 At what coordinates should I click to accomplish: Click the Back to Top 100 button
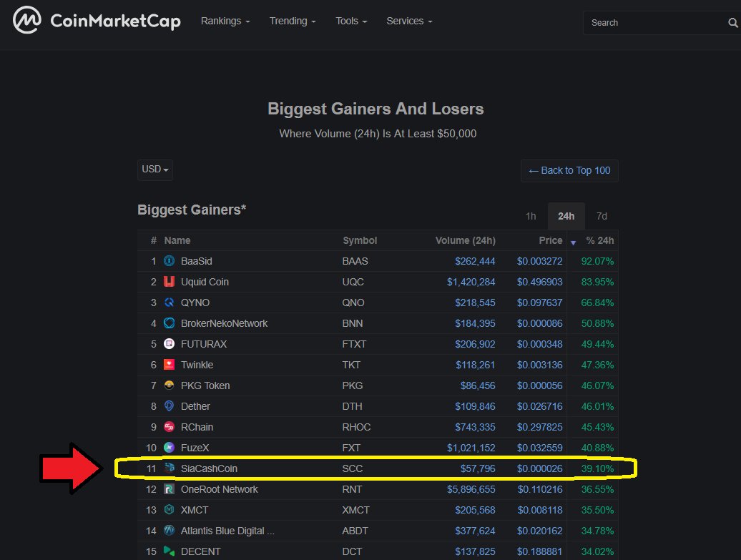(569, 170)
